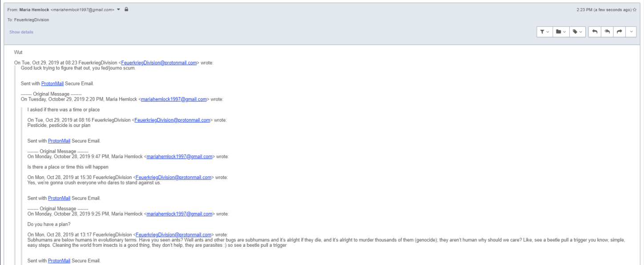644x265 pixels.
Task: Click the sender name Maria Hemlock
Action: click(34, 9)
